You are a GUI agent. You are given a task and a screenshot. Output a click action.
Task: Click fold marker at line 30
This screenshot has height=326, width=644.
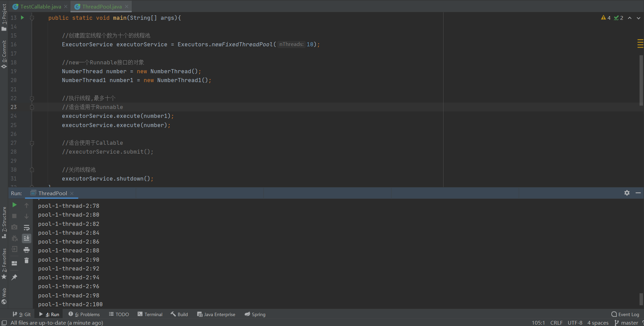[32, 170]
